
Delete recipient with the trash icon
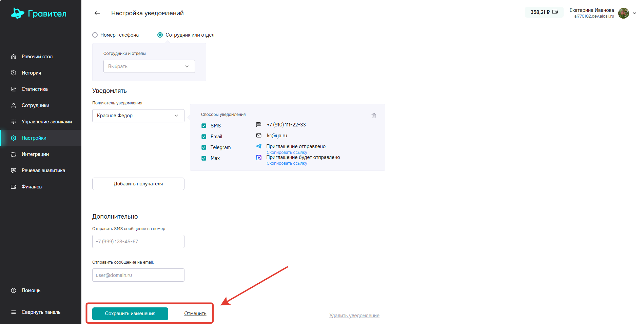click(x=373, y=116)
